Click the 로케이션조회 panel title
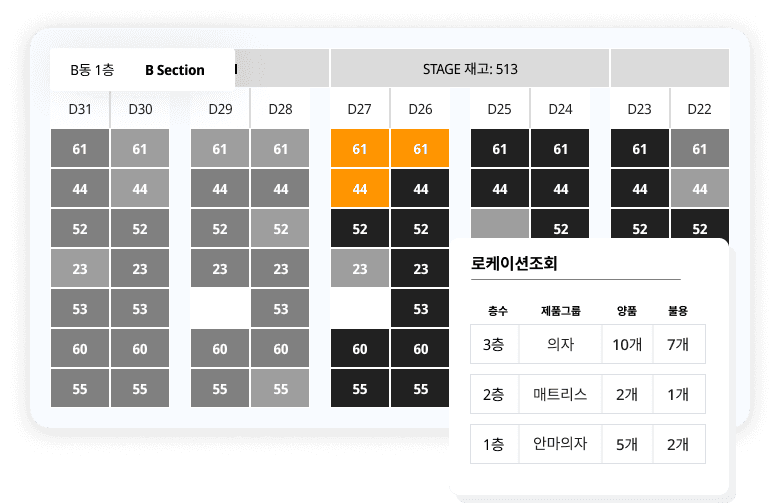The height and width of the screenshot is (503, 775). 514,263
